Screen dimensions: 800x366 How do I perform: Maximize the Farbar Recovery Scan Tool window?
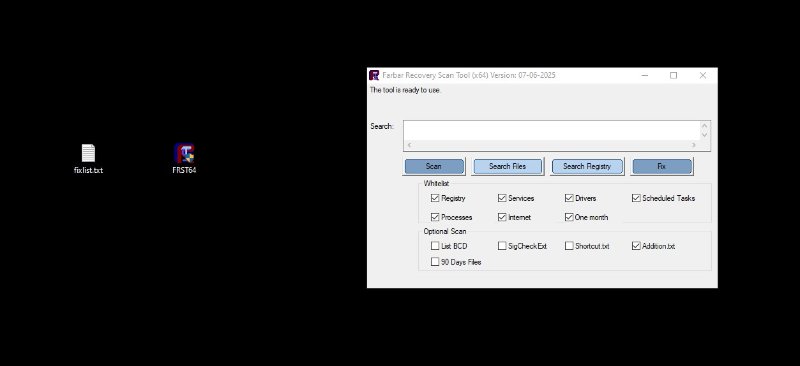coord(673,75)
